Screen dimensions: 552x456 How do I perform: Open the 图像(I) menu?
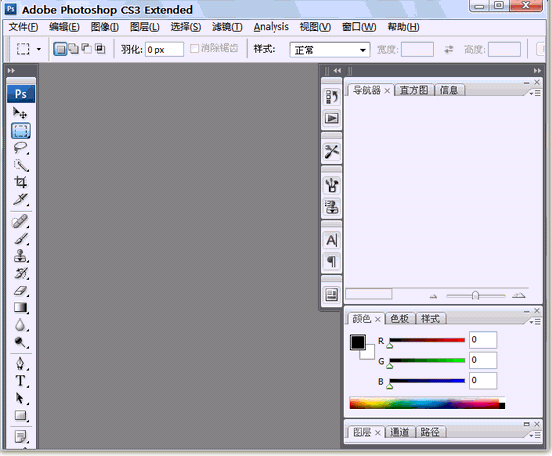pos(105,27)
